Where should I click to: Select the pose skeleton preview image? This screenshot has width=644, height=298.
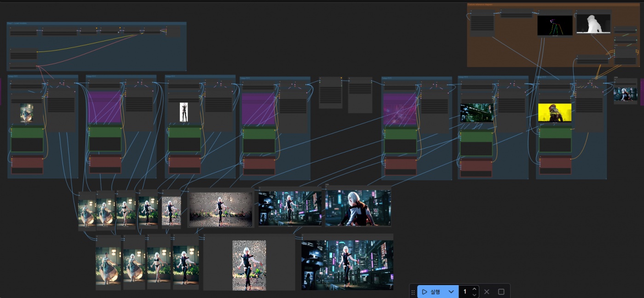555,25
